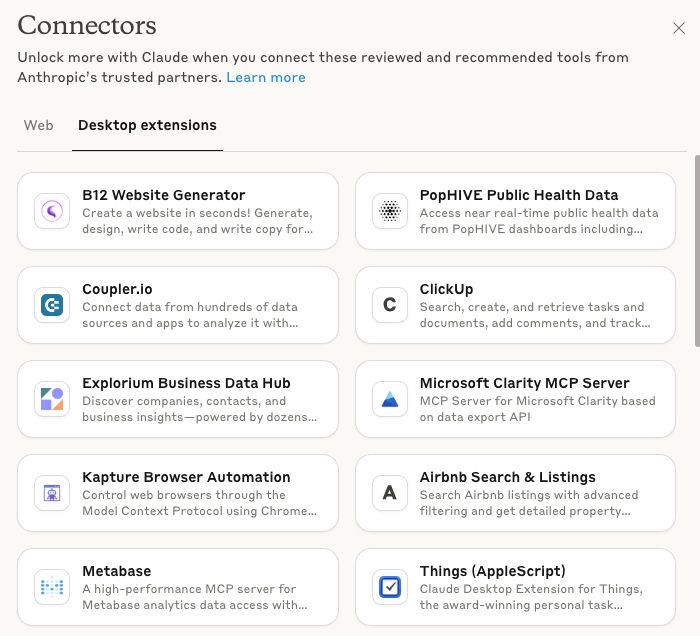Close the Connectors dialog
This screenshot has height=636, width=700.
[x=679, y=28]
